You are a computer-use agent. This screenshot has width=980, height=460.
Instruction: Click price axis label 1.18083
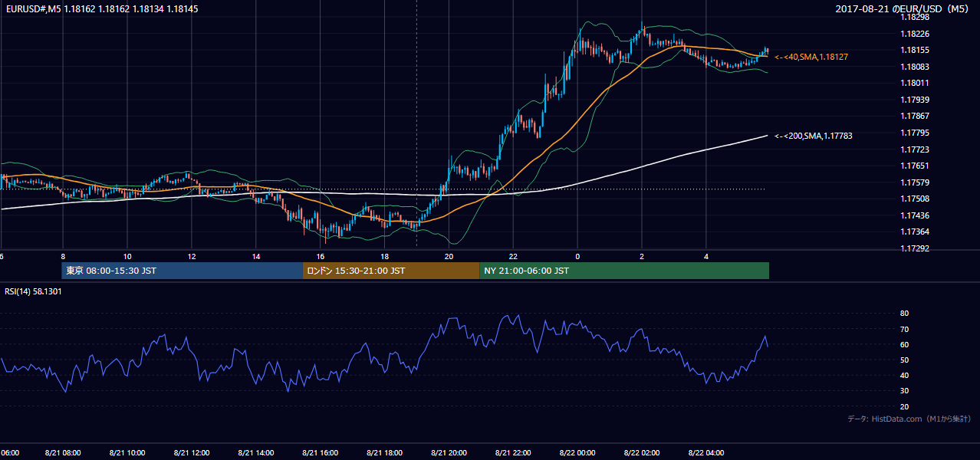(914, 67)
